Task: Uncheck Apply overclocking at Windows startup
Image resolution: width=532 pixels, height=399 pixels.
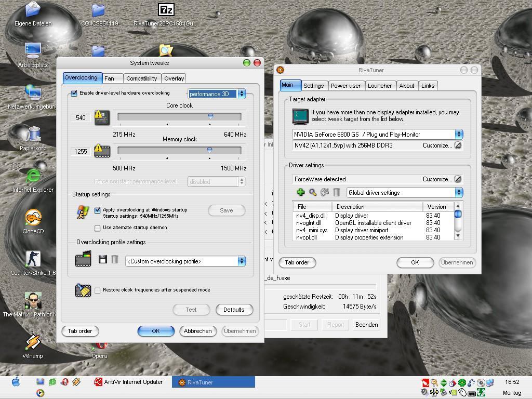Action: click(98, 210)
